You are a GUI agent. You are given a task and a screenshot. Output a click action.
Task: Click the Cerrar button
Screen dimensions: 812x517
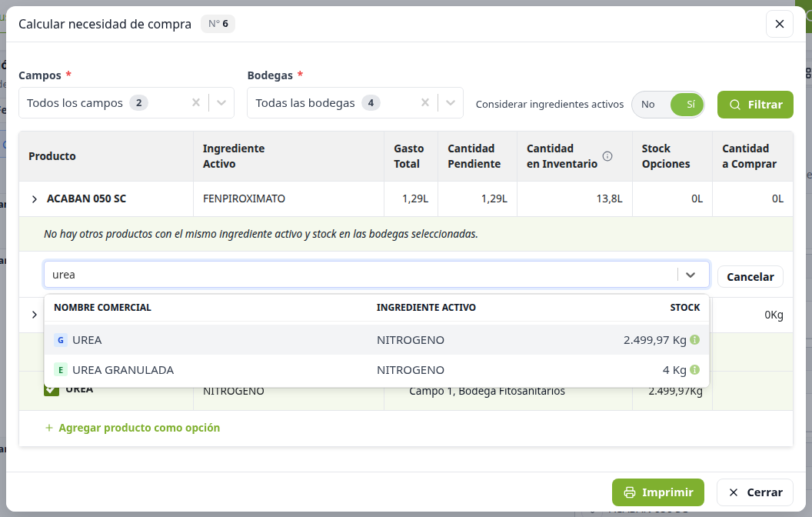tap(755, 492)
